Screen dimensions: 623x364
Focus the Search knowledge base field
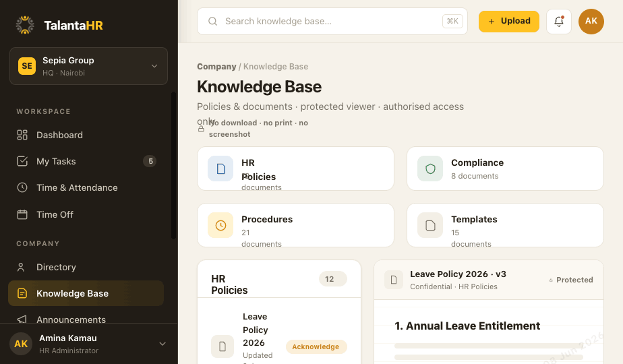point(332,21)
